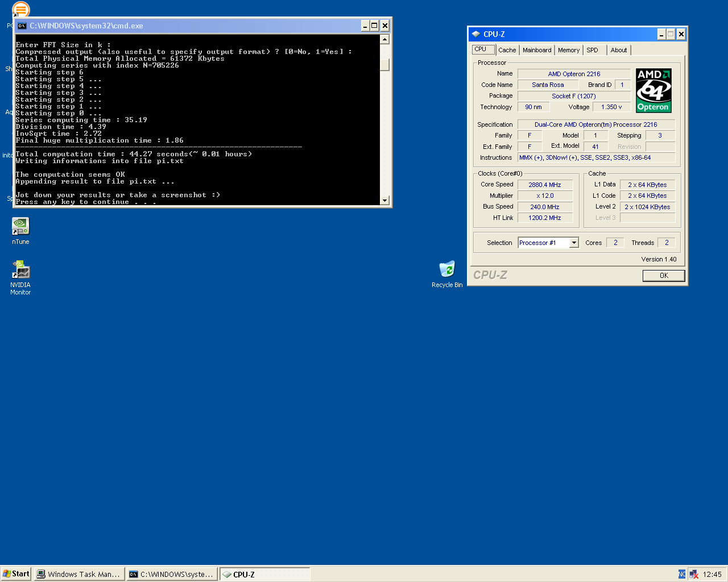Screen dimensions: 728x582
Task: Click the orange desktop icon at top-left
Action: (x=20, y=9)
